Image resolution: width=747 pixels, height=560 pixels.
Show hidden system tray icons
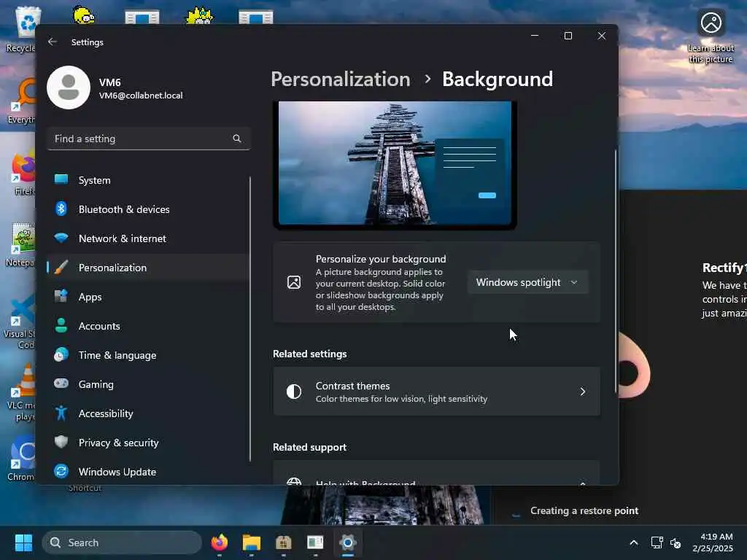point(634,542)
